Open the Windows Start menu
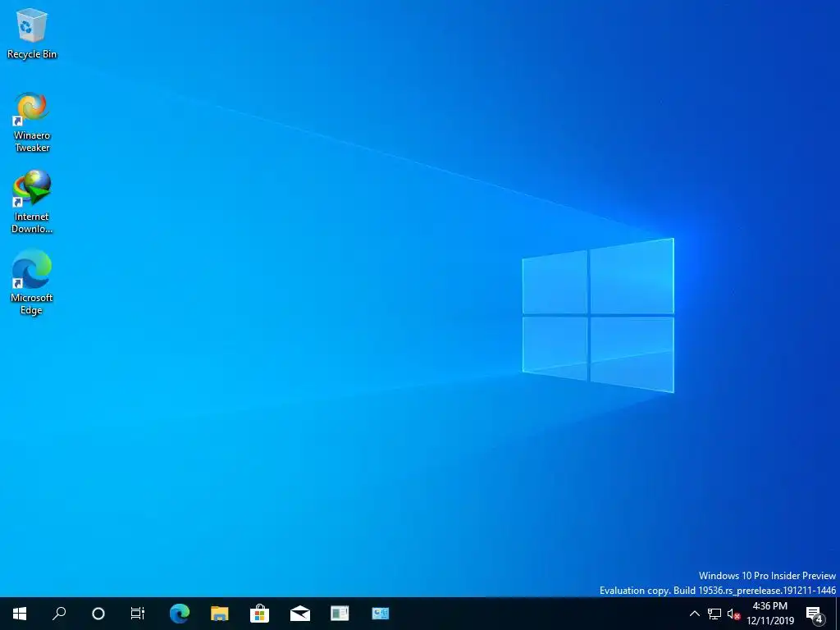Viewport: 840px width, 630px height. pyautogui.click(x=20, y=614)
